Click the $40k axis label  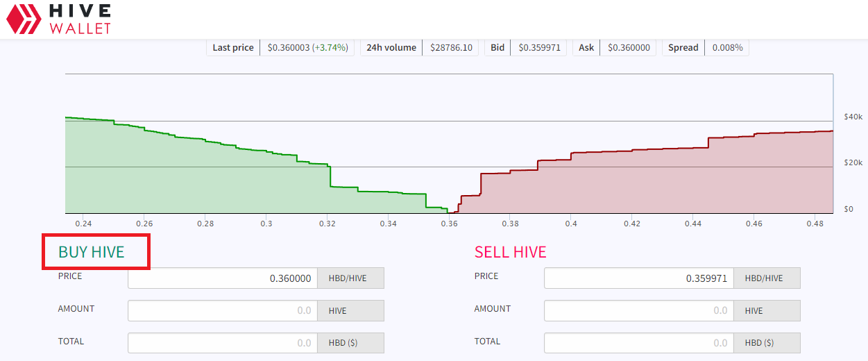853,117
